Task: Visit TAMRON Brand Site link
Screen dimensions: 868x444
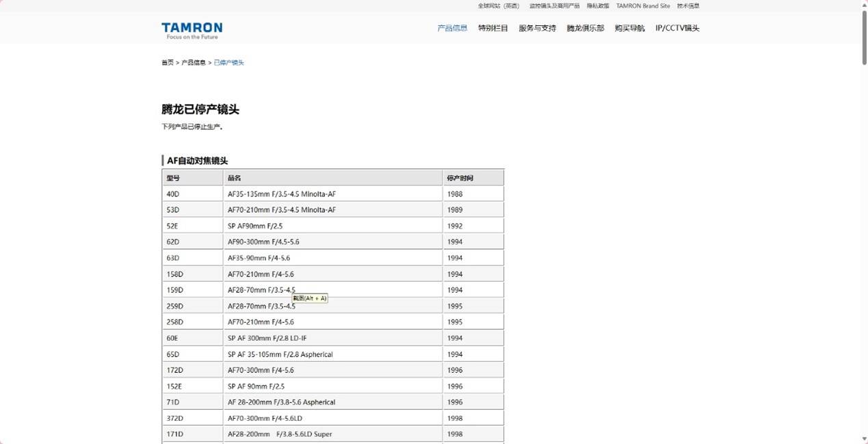Action: pos(643,6)
